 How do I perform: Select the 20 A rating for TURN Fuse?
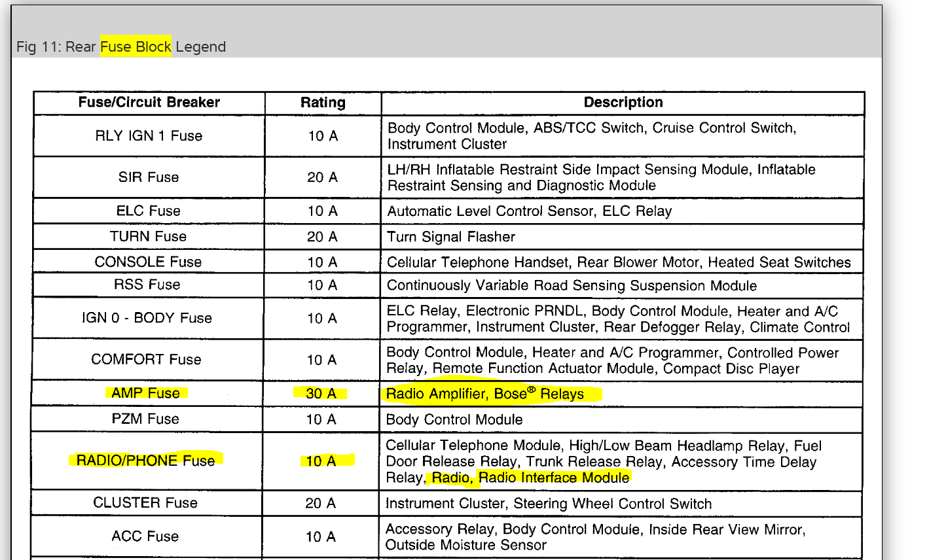[x=323, y=236]
